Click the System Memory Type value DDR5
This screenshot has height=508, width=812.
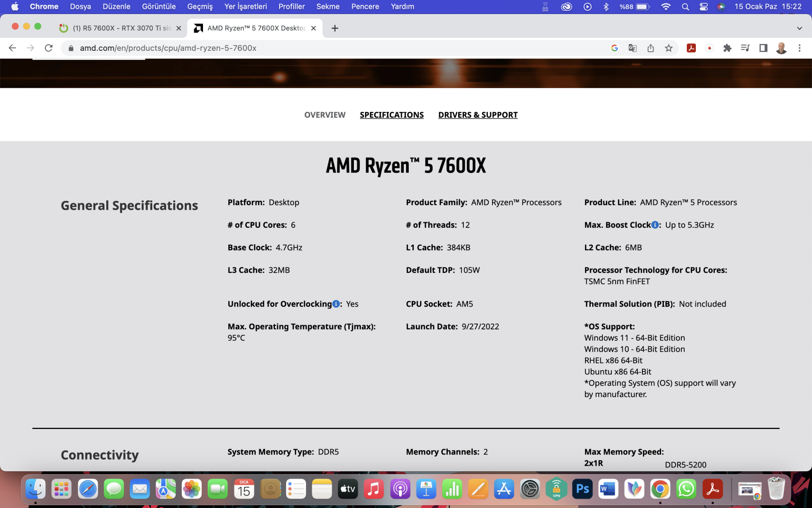point(328,452)
